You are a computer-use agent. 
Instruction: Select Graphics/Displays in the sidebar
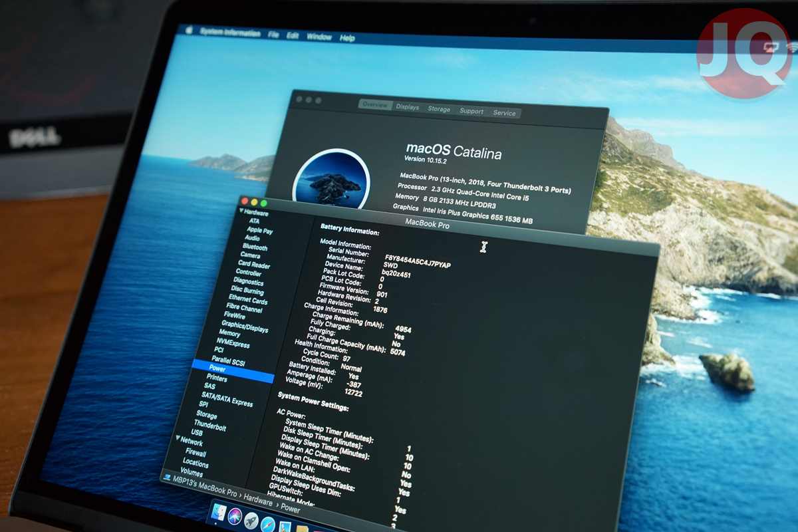pyautogui.click(x=245, y=327)
